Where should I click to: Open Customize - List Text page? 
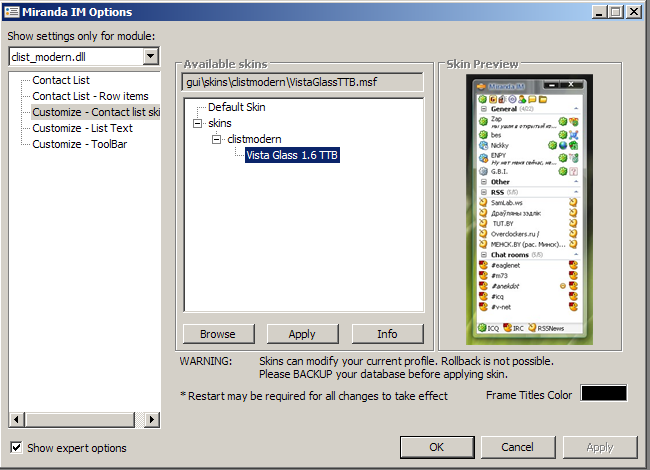pyautogui.click(x=82, y=128)
